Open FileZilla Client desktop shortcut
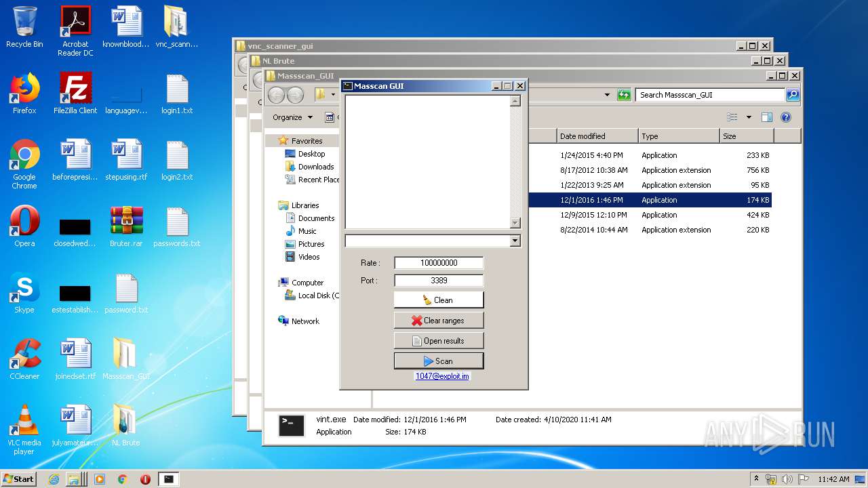 coord(75,94)
